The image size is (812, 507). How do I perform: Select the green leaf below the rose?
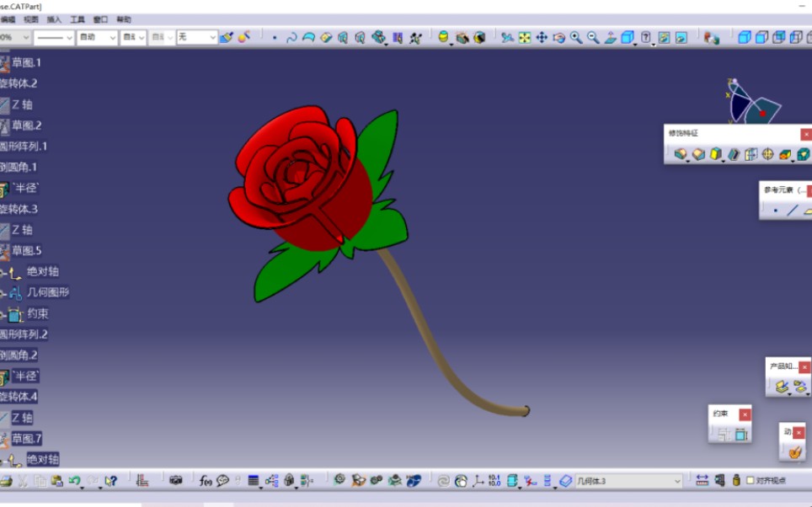(x=285, y=272)
